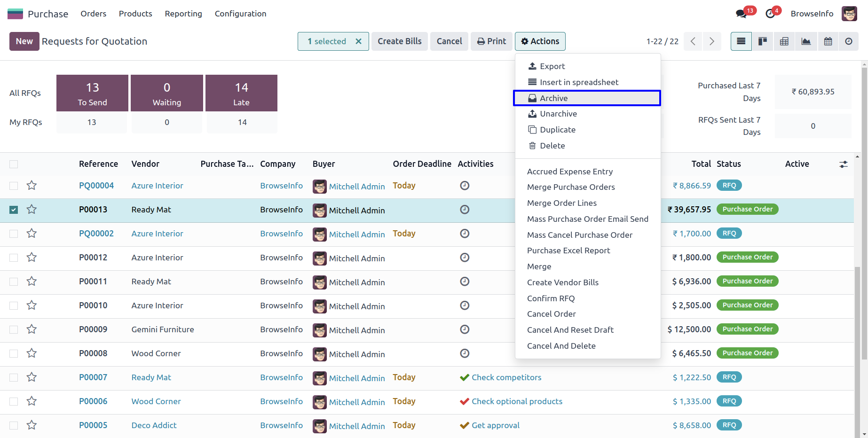Image resolution: width=868 pixels, height=438 pixels.
Task: Expand the Configuration menu
Action: click(x=240, y=14)
